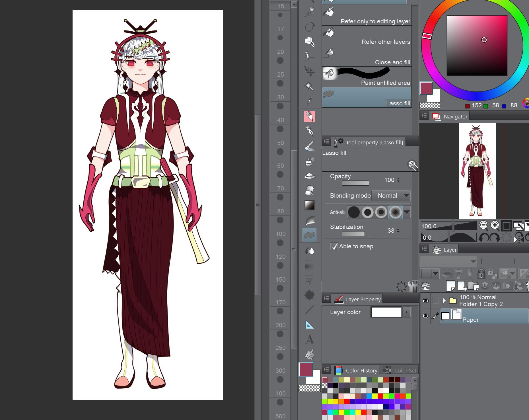This screenshot has height=420, width=529.
Task: Click the Navigator tab
Action: click(450, 116)
